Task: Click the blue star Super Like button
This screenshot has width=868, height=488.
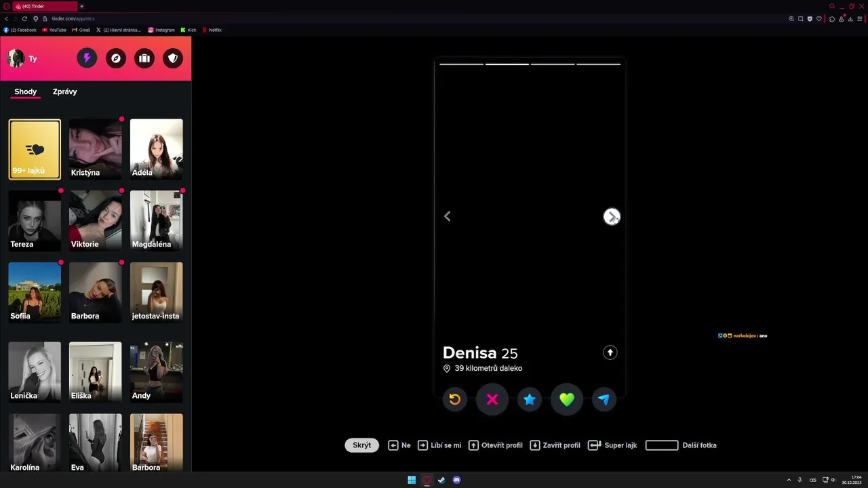Action: (530, 399)
